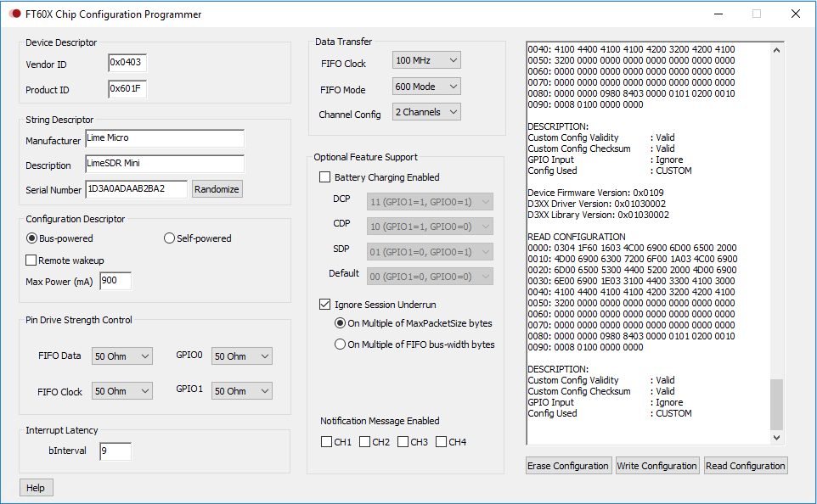The width and height of the screenshot is (817, 504).
Task: Enable the Battery Charging Enabled checkbox
Action: click(x=325, y=177)
